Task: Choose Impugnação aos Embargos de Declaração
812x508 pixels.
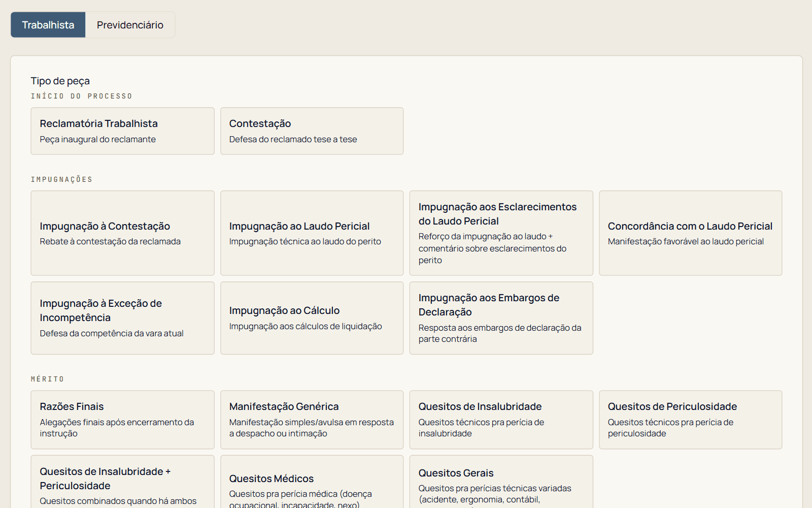Action: (x=501, y=318)
